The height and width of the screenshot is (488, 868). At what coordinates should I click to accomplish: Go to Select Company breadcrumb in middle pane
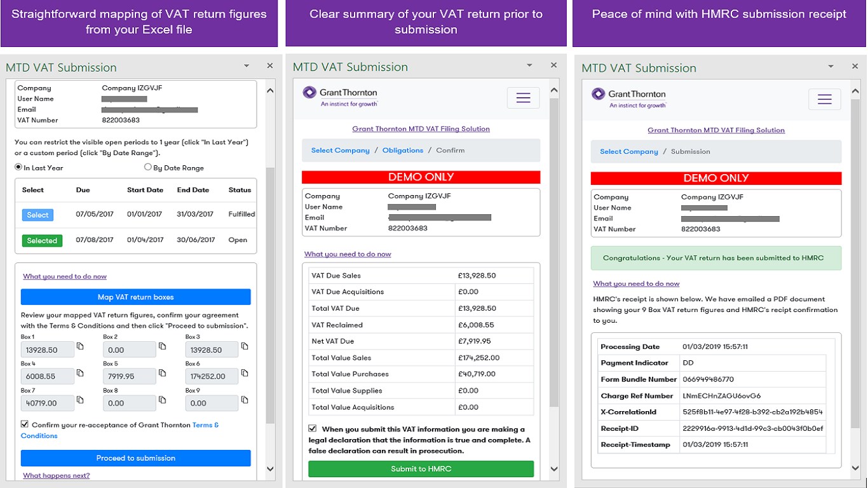pos(340,151)
